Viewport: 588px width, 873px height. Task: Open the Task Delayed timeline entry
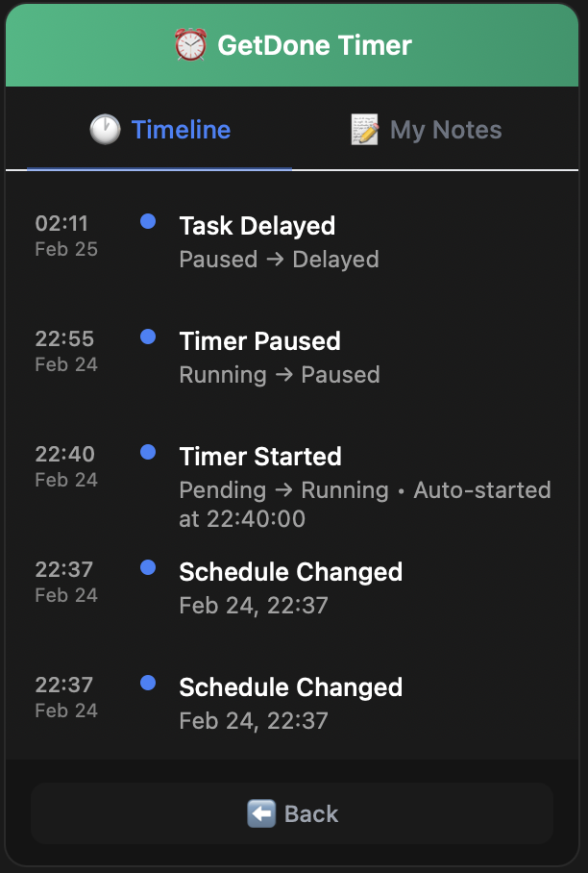click(257, 226)
